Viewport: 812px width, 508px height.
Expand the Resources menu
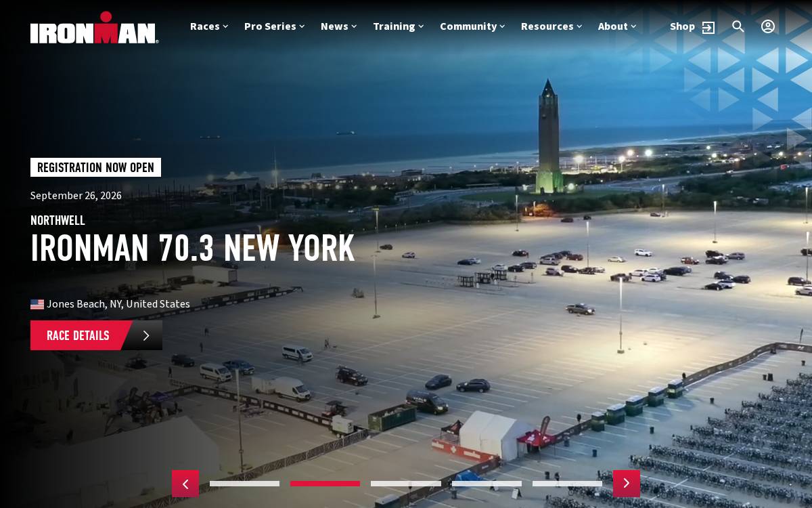551,26
